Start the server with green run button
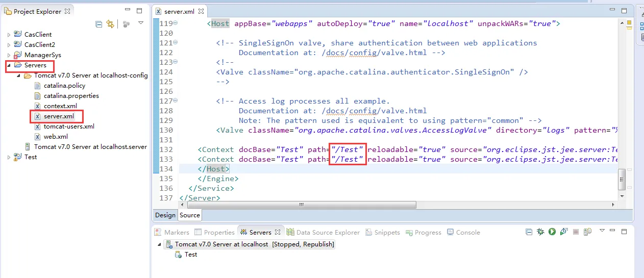This screenshot has height=278, width=644. (x=552, y=232)
